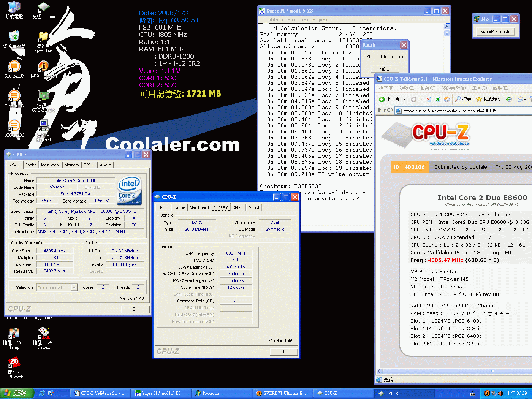Switch to Mainboard tab in CPU-Z CPU window
This screenshot has height=399, width=532.
pyautogui.click(x=51, y=165)
